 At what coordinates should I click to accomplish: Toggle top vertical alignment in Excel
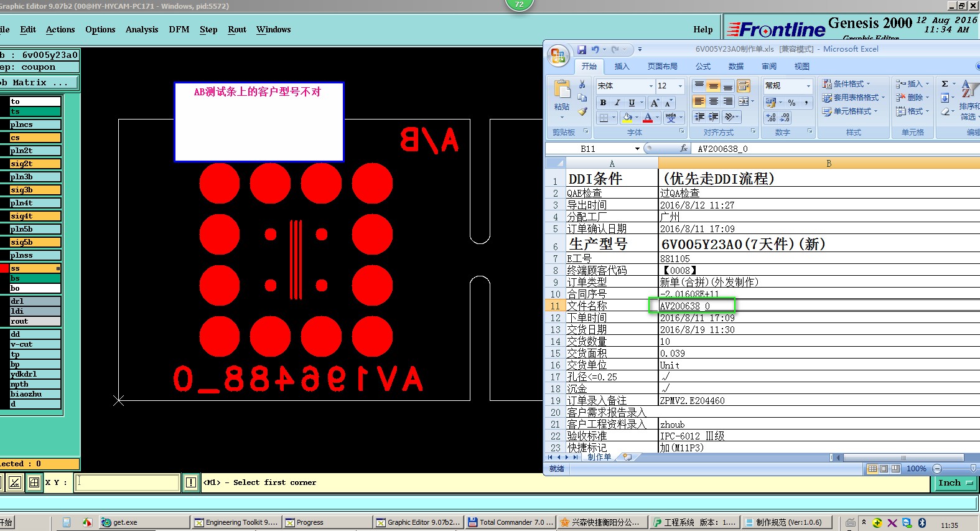tap(699, 85)
